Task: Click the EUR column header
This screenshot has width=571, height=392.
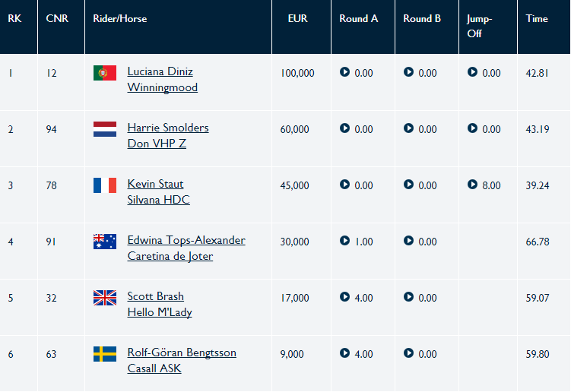Action: coord(297,18)
